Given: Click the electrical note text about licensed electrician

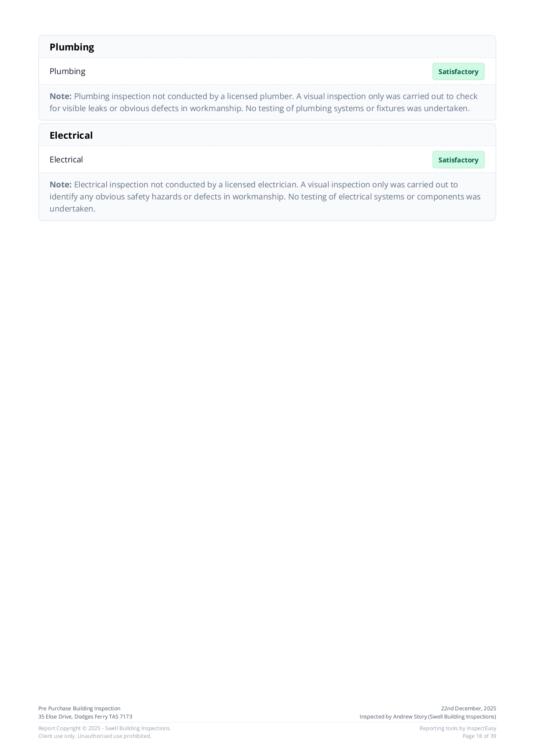Looking at the screenshot, I should point(266,184).
